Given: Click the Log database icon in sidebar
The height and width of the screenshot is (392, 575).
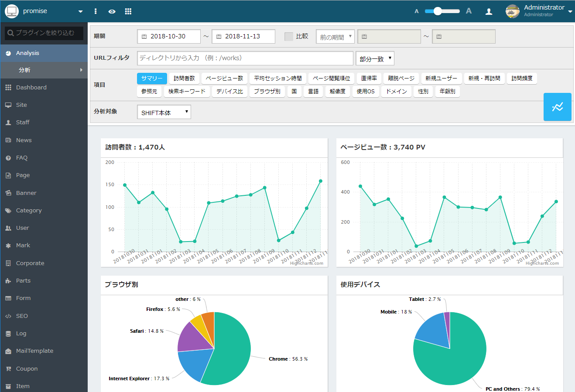Looking at the screenshot, I should pyautogui.click(x=8, y=334).
